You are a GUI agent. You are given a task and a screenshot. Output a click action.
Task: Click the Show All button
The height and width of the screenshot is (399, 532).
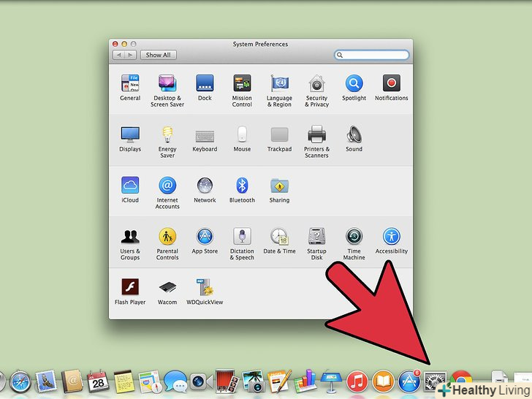(x=158, y=55)
